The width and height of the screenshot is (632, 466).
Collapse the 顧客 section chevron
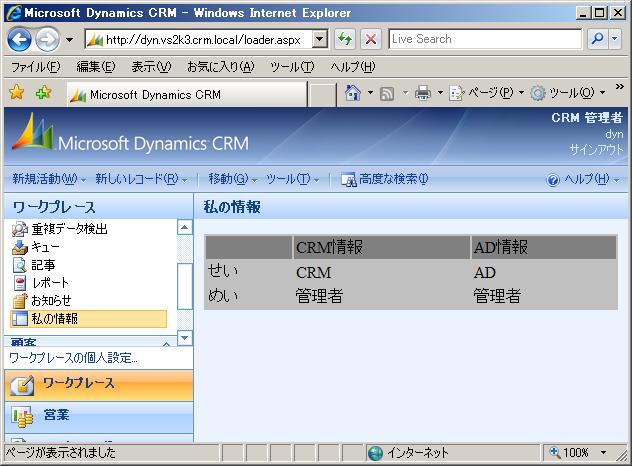pyautogui.click(x=166, y=343)
